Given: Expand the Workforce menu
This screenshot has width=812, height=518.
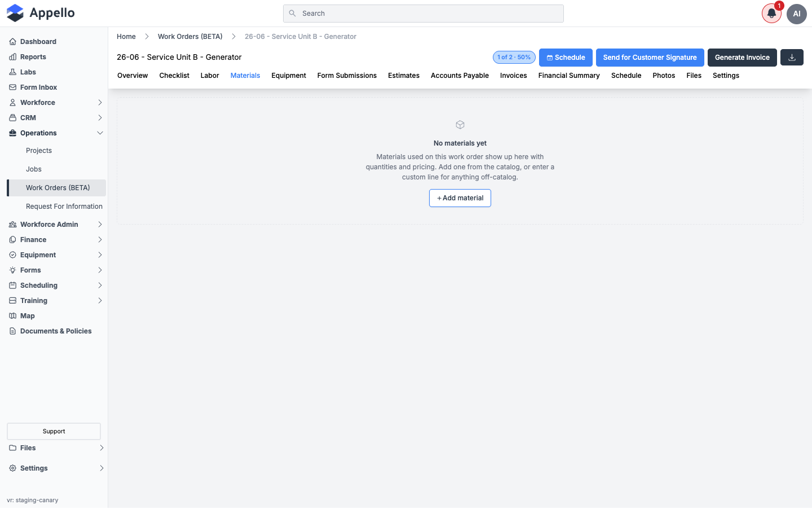Looking at the screenshot, I should 56,103.
